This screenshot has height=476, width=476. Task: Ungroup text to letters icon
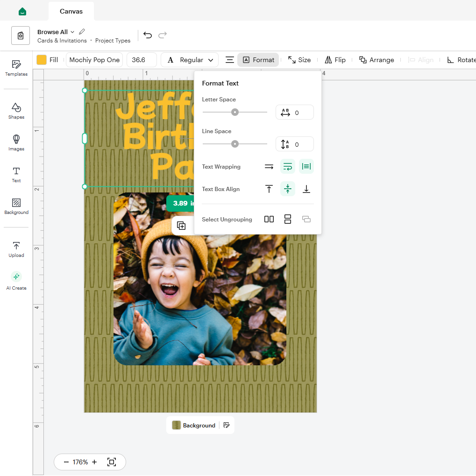[269, 219]
